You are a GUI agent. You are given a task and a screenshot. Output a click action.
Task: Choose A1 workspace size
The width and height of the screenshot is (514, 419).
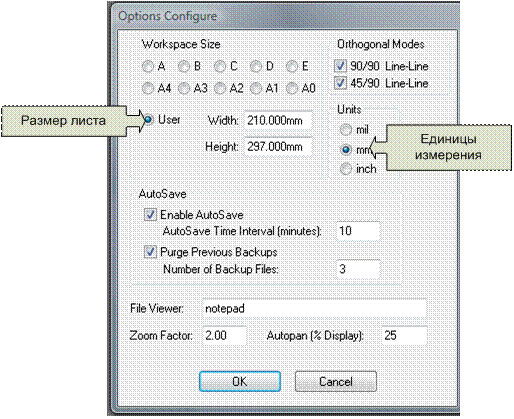pos(256,89)
